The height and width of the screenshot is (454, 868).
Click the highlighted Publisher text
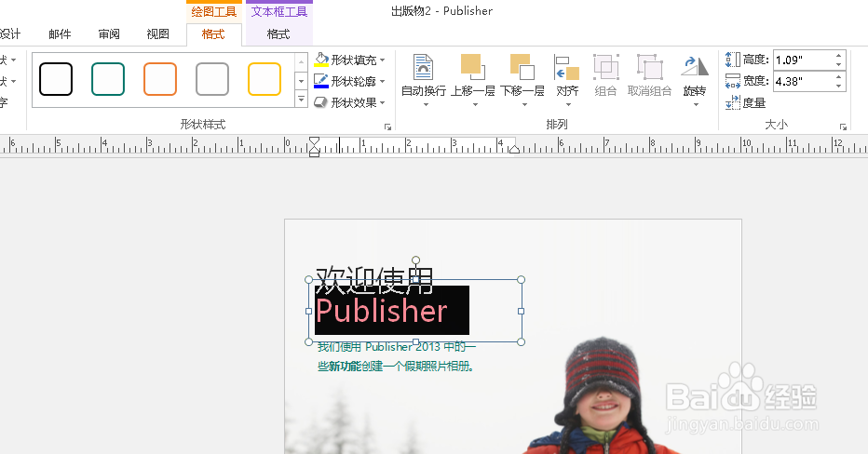click(x=382, y=311)
